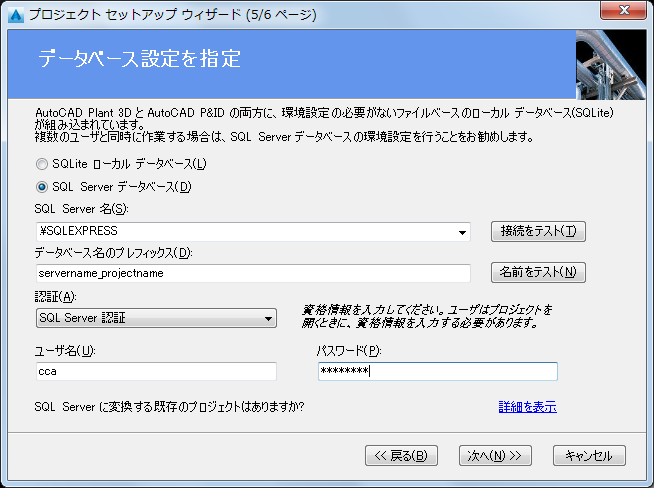
Task: Click the 詳細を表示 (show details) link
Action: [x=528, y=407]
